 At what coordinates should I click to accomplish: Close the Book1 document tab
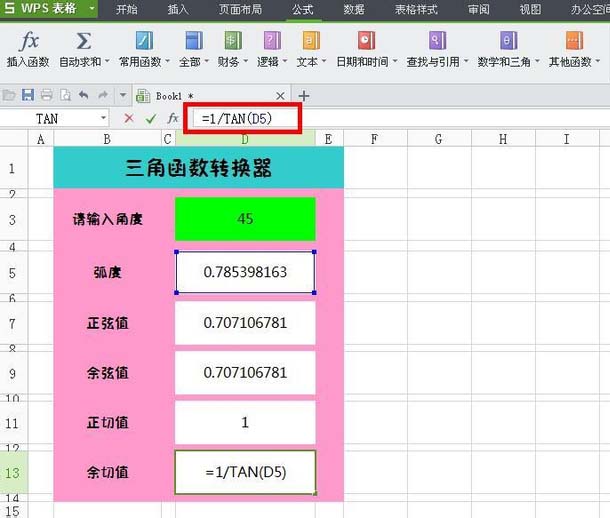(x=280, y=96)
